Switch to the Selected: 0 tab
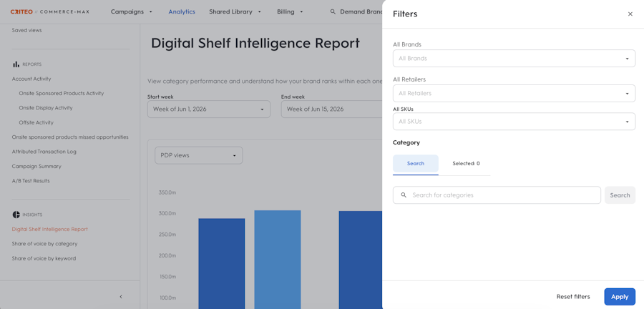The height and width of the screenshot is (309, 644). 466,163
